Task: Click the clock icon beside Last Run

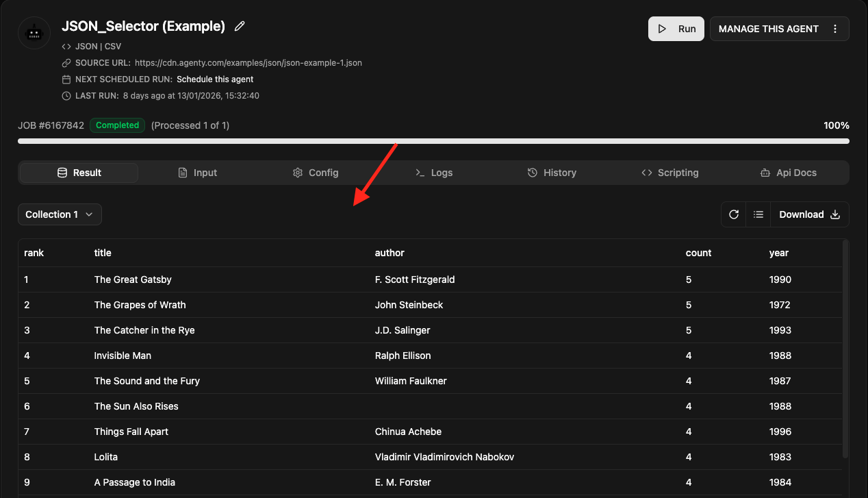Action: (66, 96)
